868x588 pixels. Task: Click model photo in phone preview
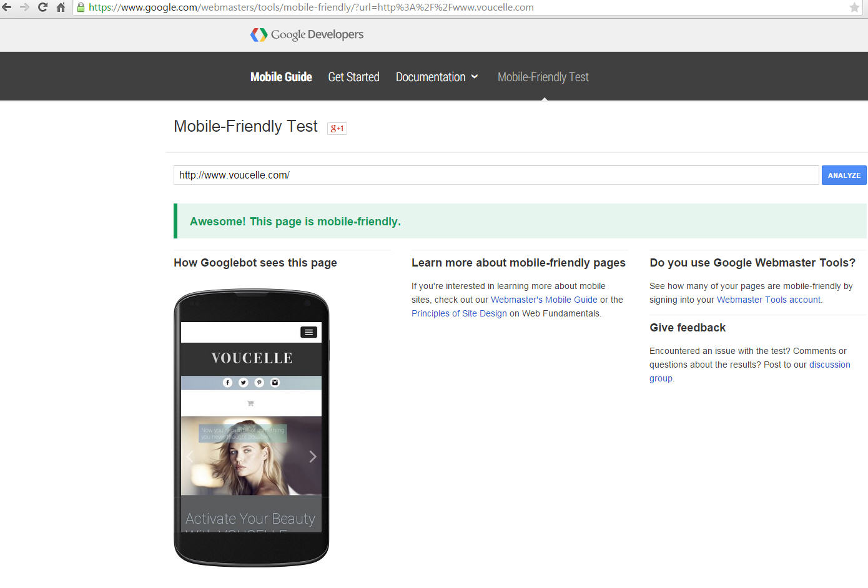(x=251, y=456)
